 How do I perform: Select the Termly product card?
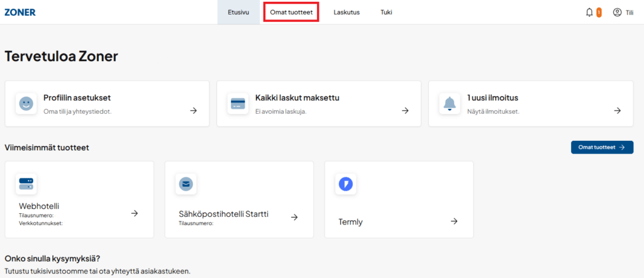click(x=399, y=200)
